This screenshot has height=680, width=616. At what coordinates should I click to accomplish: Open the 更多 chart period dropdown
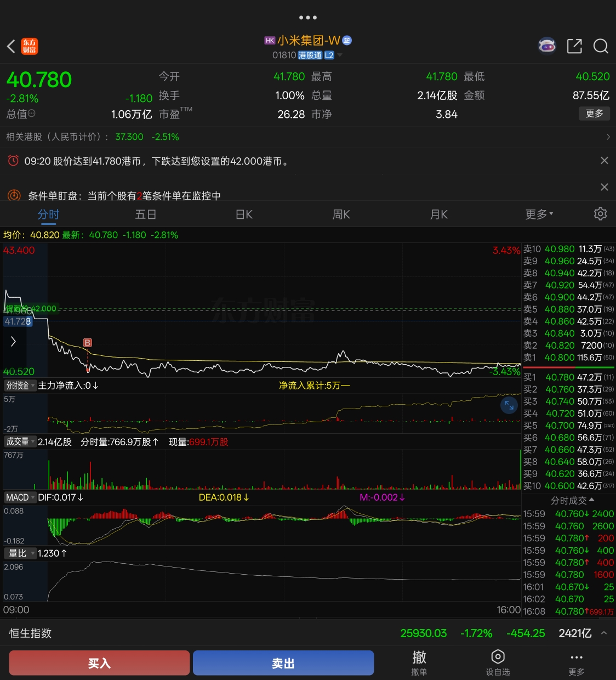(539, 214)
